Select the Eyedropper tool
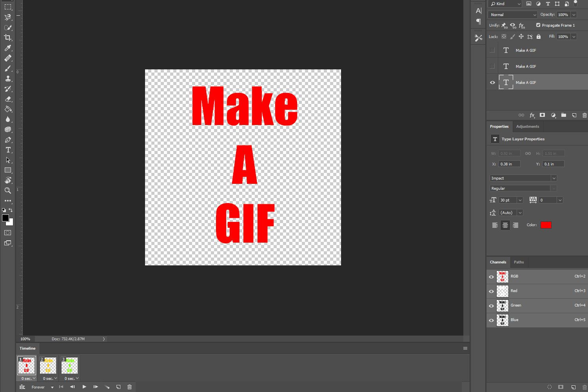Viewport: 588px width, 392px height. tap(8, 48)
